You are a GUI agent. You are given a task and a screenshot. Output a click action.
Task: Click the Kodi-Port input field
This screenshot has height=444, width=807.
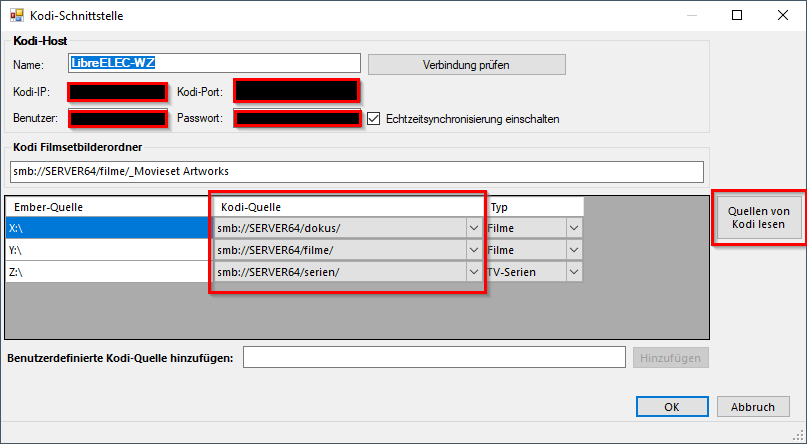click(x=296, y=91)
